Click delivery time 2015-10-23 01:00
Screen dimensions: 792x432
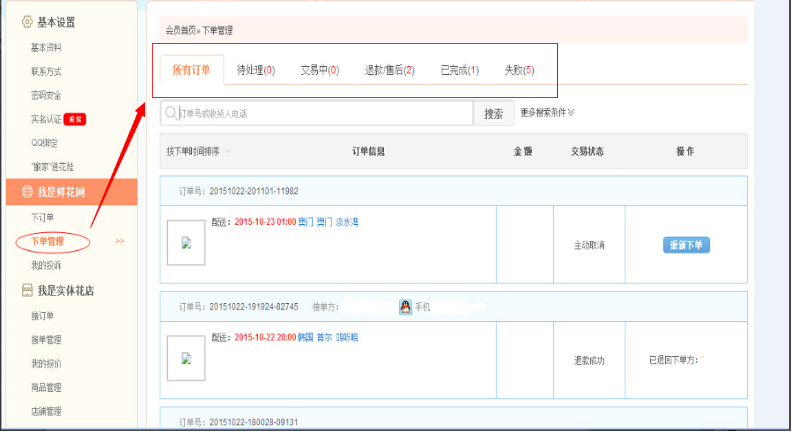265,222
